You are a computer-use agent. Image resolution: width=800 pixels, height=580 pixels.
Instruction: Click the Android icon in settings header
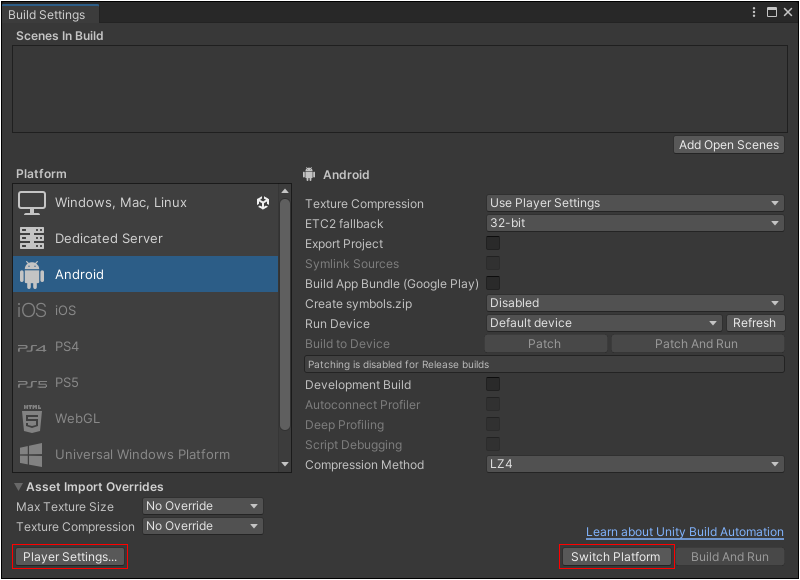(x=309, y=174)
